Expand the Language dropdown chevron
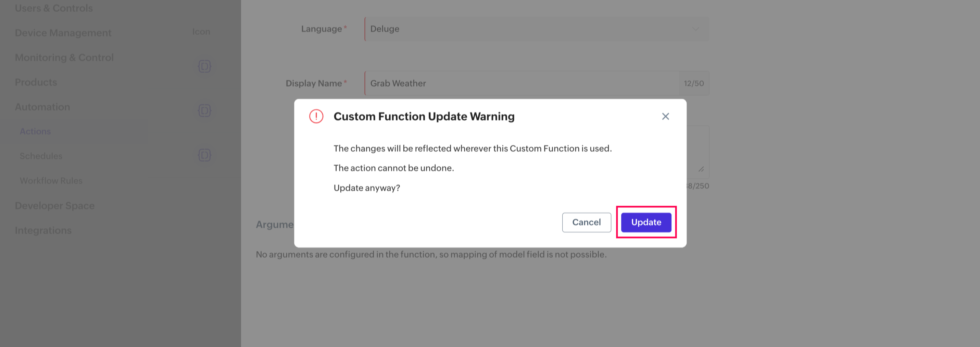The width and height of the screenshot is (980, 347). click(x=695, y=29)
